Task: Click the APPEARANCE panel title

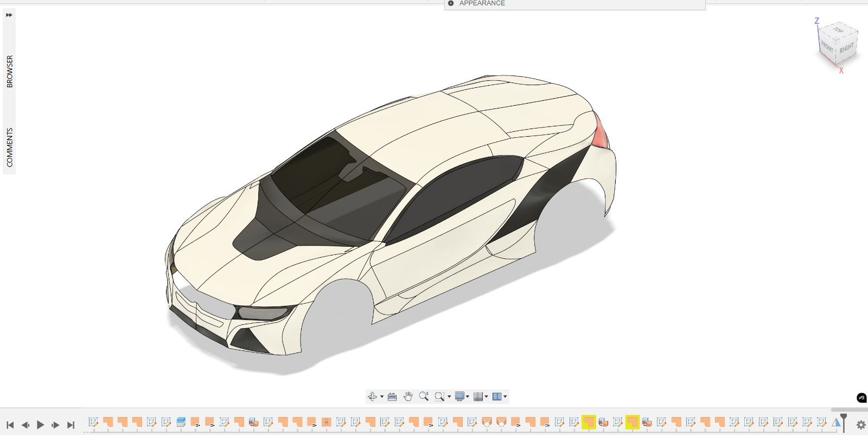Action: click(x=482, y=3)
